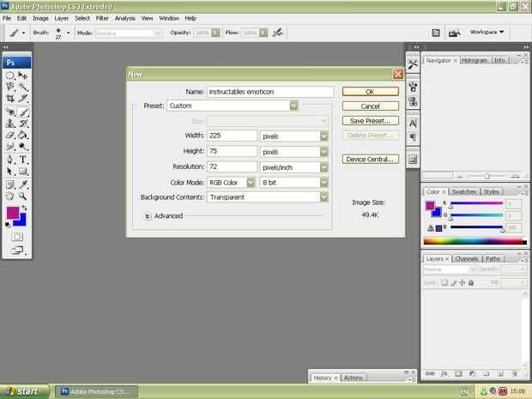
Task: Switch to the Swatches tab
Action: (x=464, y=191)
